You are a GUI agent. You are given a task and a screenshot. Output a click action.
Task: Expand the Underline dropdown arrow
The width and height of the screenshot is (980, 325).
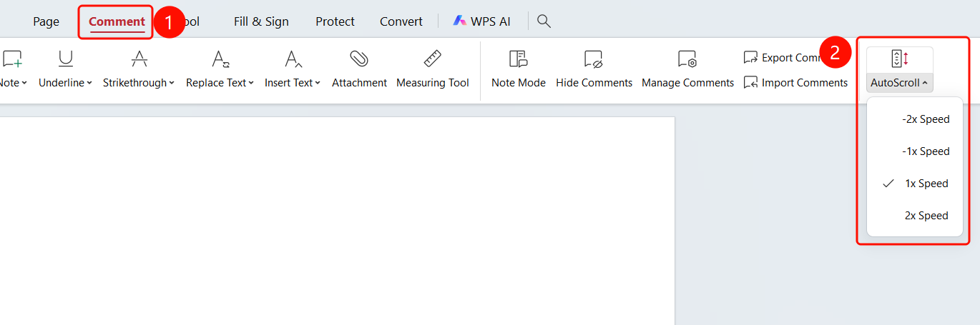click(89, 83)
